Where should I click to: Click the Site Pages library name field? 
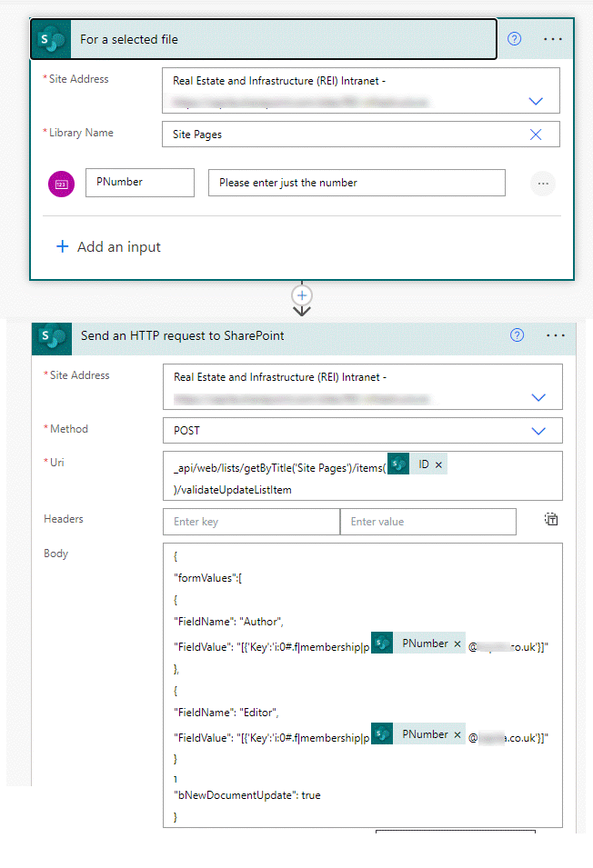click(360, 134)
